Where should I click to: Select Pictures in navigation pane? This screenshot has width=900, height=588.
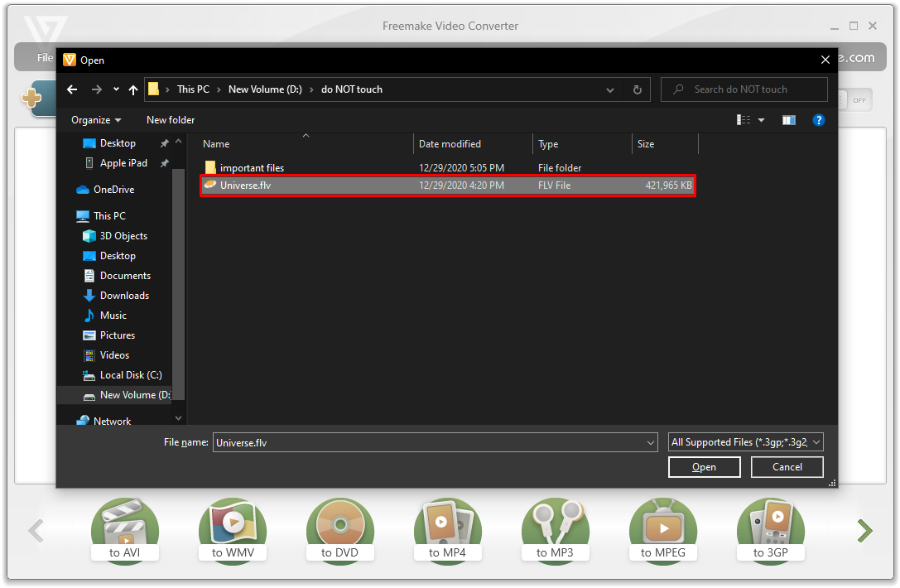pos(117,335)
